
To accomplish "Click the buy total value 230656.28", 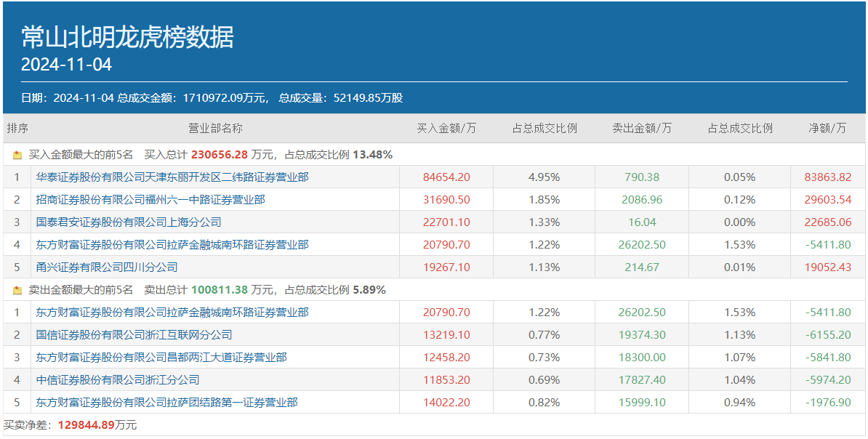I will [x=220, y=155].
